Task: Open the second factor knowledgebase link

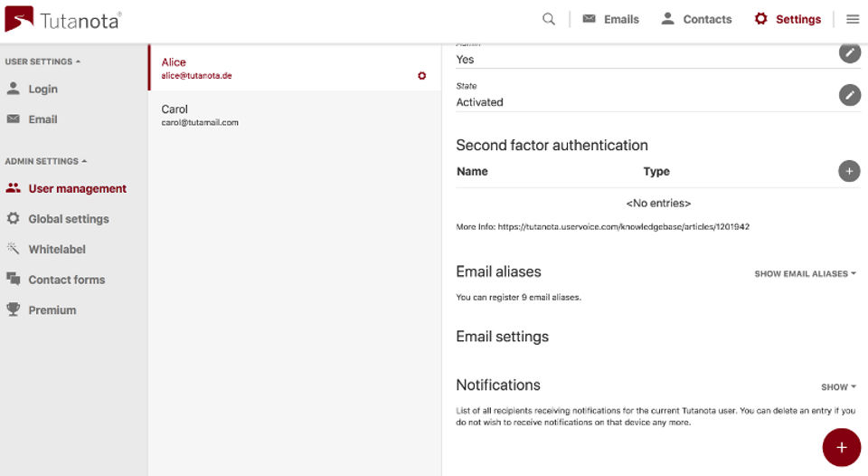Action: pos(623,226)
